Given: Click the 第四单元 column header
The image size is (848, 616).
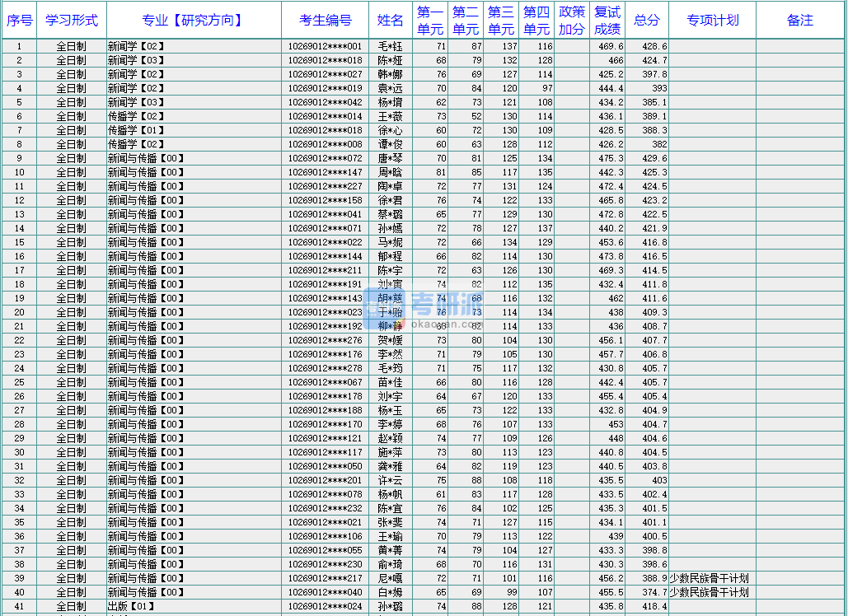Looking at the screenshot, I should coord(536,21).
